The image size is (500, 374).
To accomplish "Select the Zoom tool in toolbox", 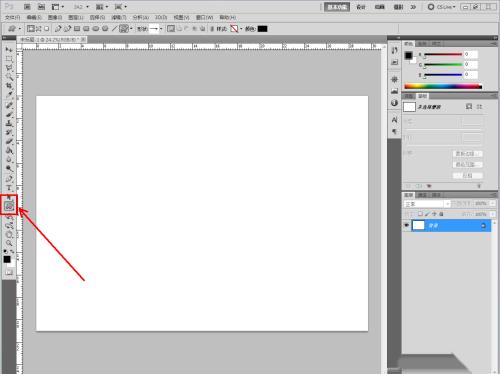I will 9,243.
